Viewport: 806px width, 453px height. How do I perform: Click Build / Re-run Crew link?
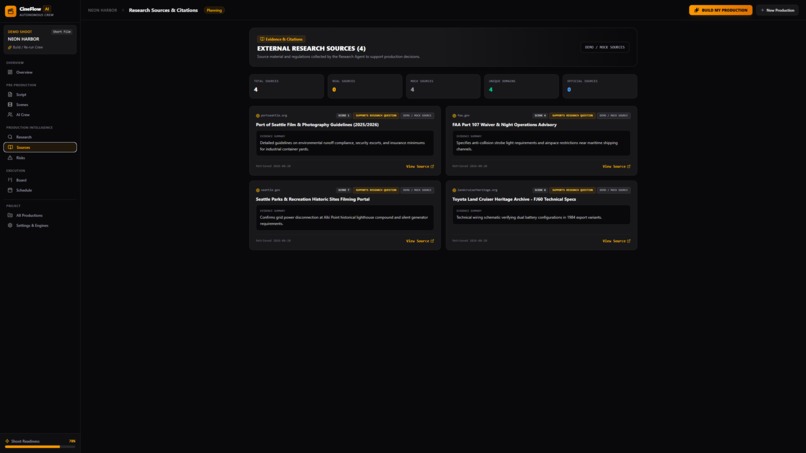(25, 47)
